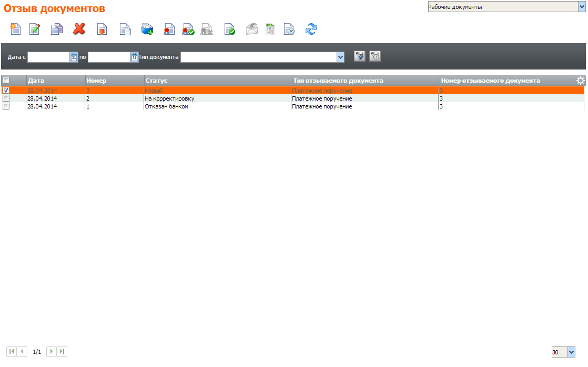Verify signature using the seal with green check icon
The image size is (588, 367).
coord(188,29)
